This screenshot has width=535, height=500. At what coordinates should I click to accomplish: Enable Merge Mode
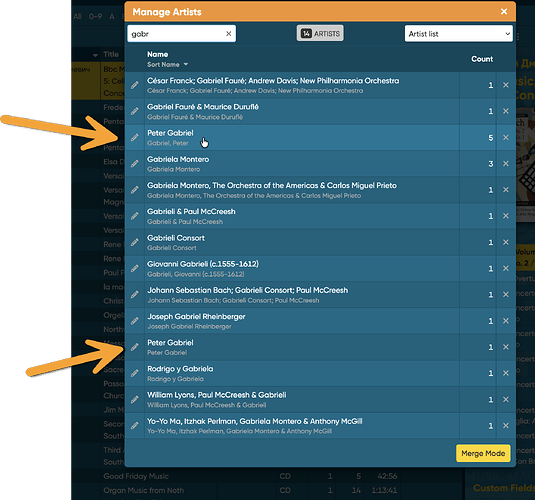tap(483, 453)
